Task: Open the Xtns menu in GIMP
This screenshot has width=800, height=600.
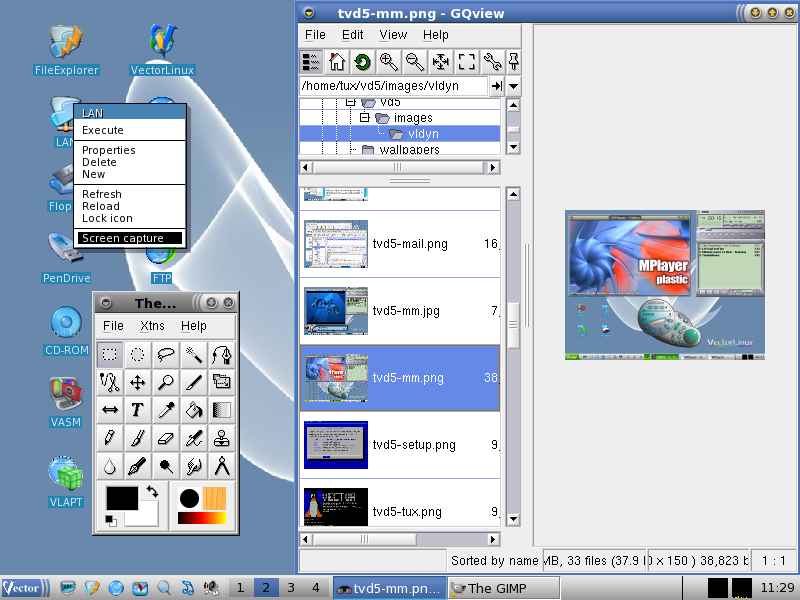Action: click(x=152, y=326)
